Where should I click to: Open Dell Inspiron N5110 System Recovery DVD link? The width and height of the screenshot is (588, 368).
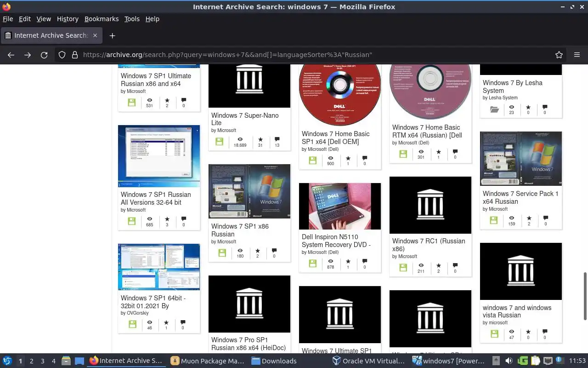[x=336, y=241]
